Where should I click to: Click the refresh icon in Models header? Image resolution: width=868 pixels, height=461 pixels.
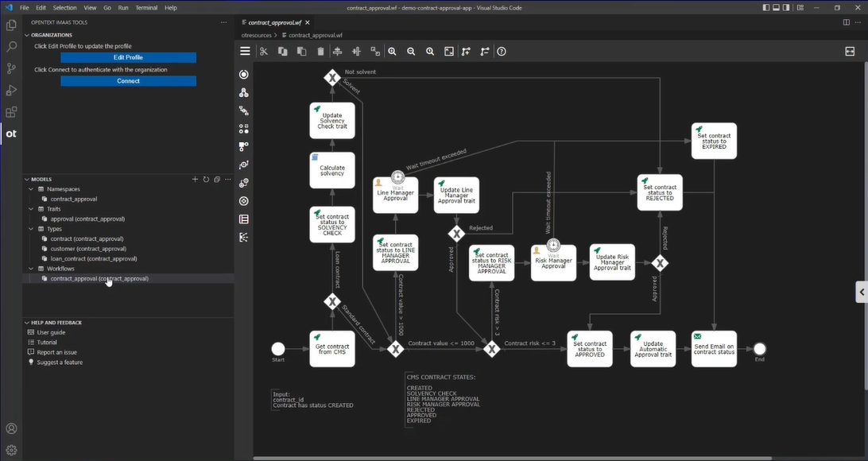click(206, 180)
